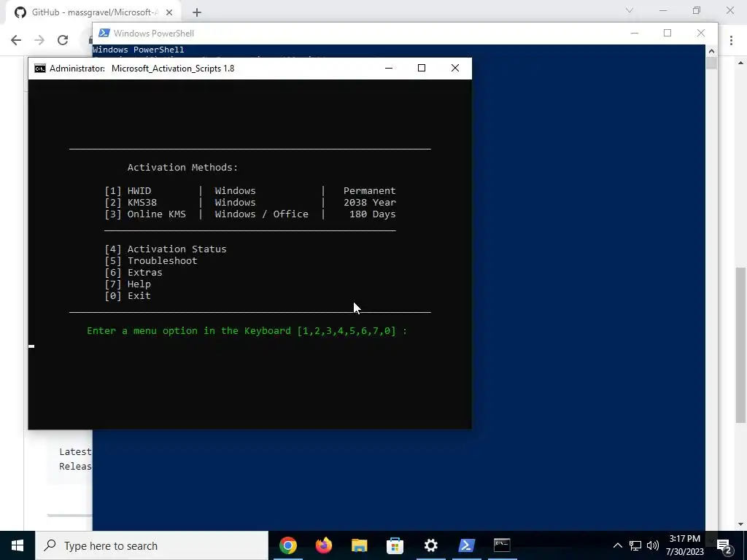Viewport: 747px width, 560px height.
Task: Click the Chrome back arrow
Action: [16, 40]
